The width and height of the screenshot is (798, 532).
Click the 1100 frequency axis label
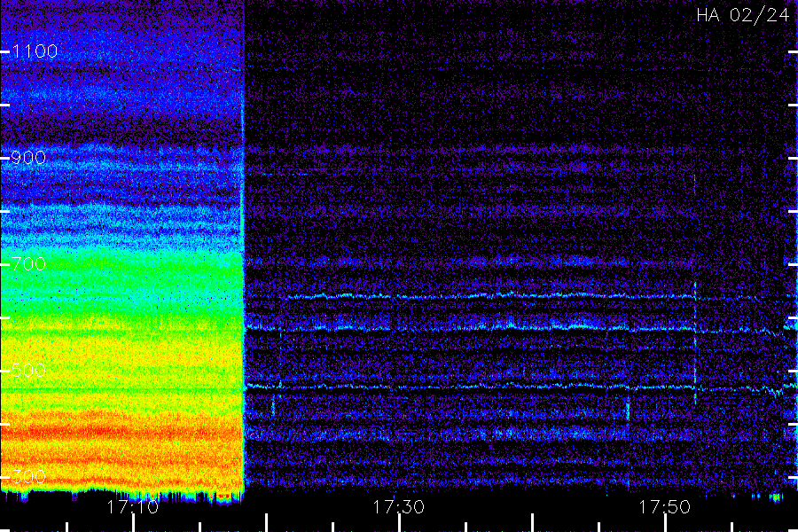pos(35,51)
